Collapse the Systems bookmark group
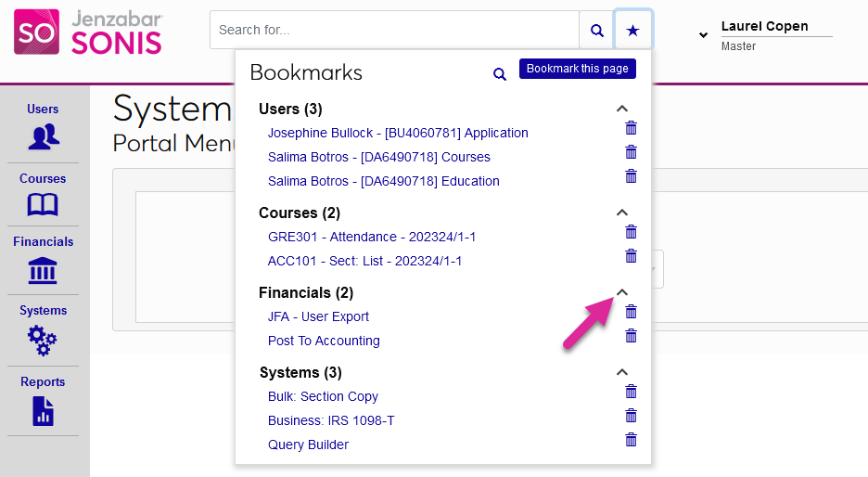Screen dimensions: 868x477 point(622,372)
